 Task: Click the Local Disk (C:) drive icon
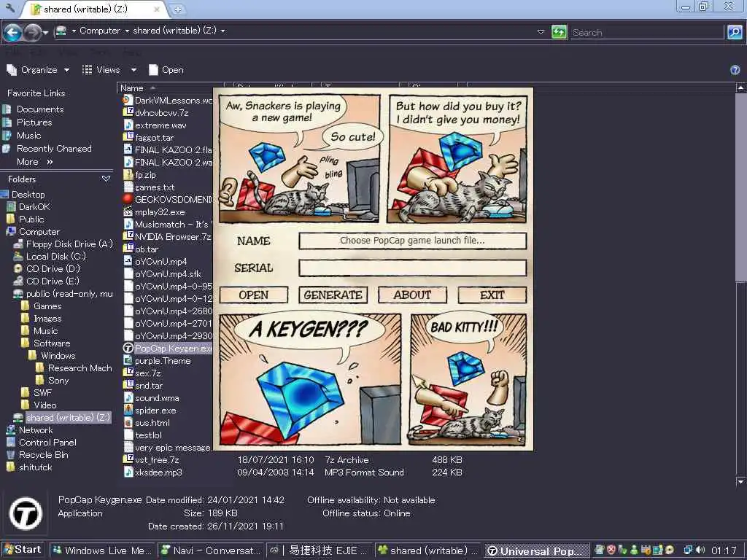18,256
